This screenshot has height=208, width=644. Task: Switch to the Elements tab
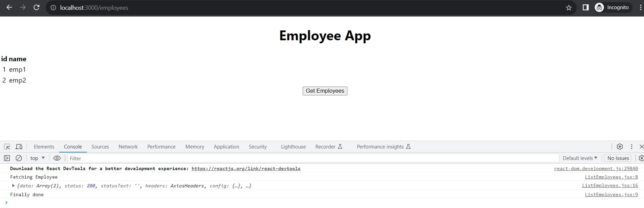(x=44, y=147)
